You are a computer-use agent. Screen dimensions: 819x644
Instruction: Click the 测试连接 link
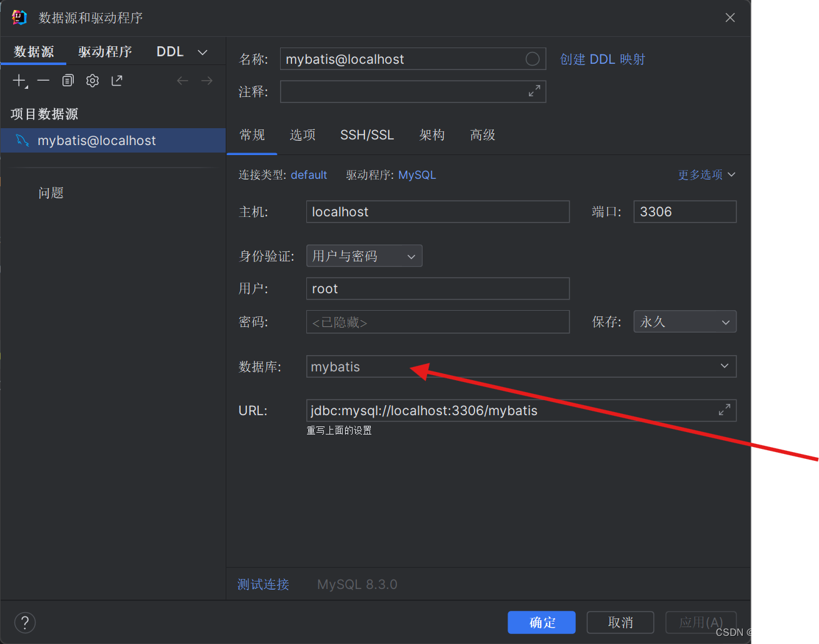263,584
